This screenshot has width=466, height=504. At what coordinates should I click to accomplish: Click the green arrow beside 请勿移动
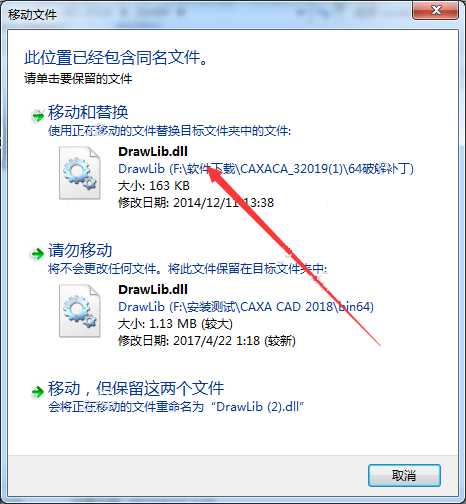37,254
